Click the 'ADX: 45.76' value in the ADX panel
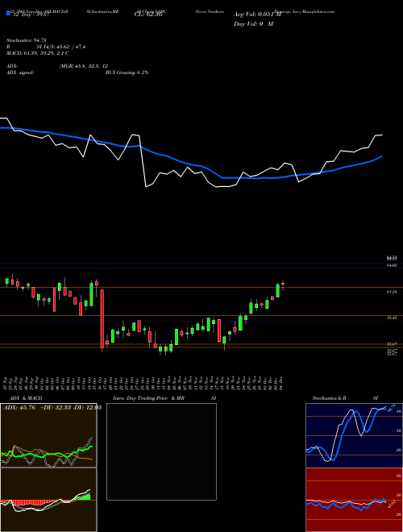The height and width of the screenshot is (532, 403). 19,408
